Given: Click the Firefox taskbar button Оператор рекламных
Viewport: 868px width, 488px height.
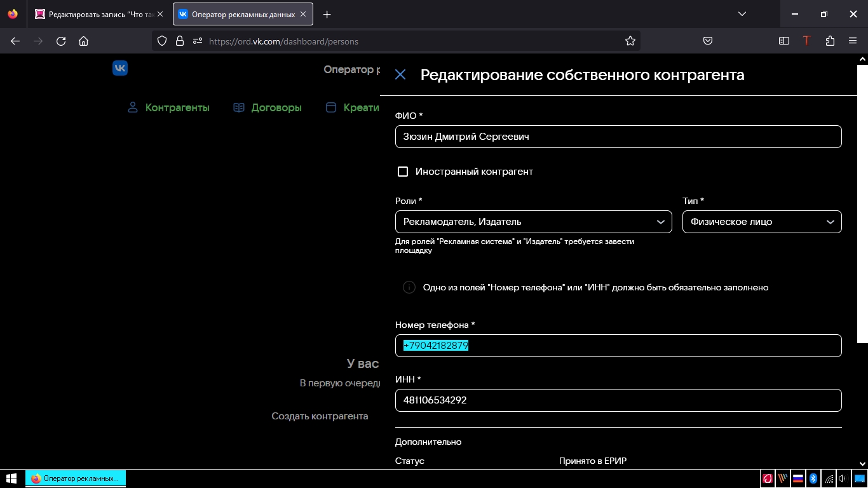Looking at the screenshot, I should 76,478.
